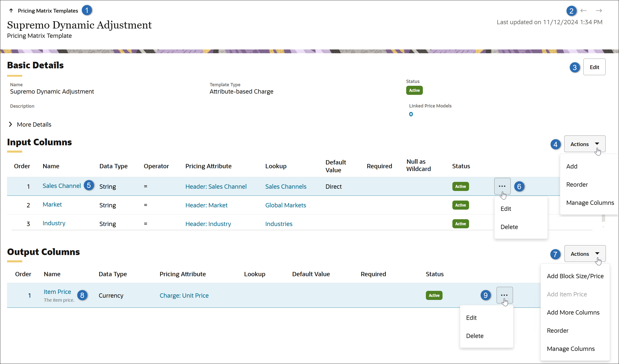The height and width of the screenshot is (364, 619).
Task: Open the Sales Channel input column
Action: tap(62, 186)
